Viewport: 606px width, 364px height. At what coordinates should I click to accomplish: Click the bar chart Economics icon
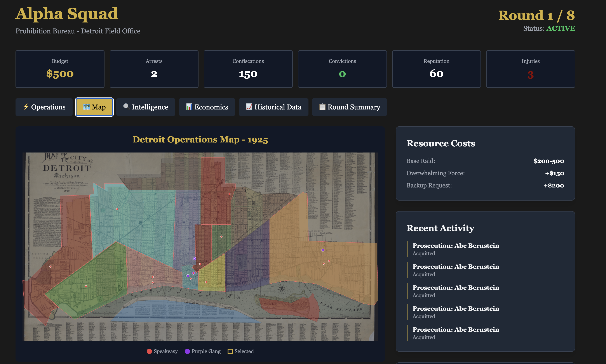[189, 107]
